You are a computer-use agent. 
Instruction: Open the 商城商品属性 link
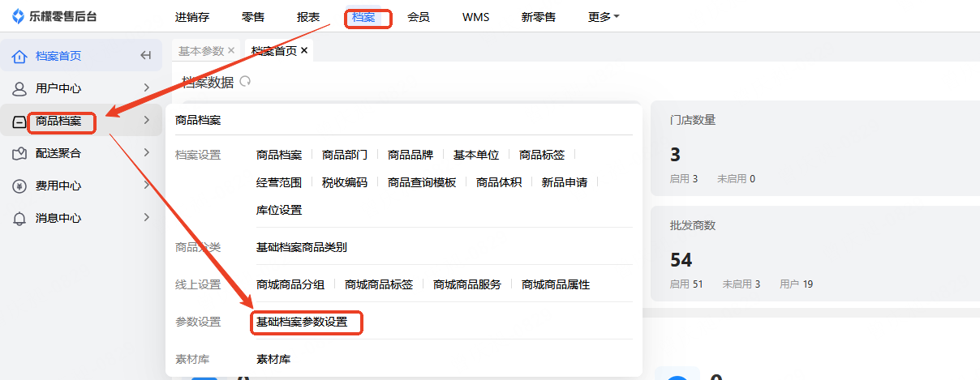[556, 284]
